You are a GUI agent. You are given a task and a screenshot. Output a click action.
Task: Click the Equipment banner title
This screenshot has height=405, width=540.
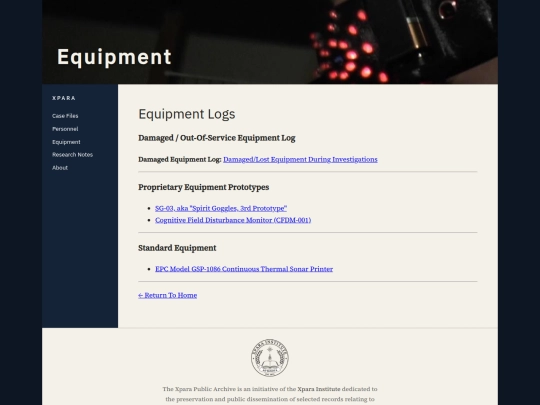[x=114, y=57]
